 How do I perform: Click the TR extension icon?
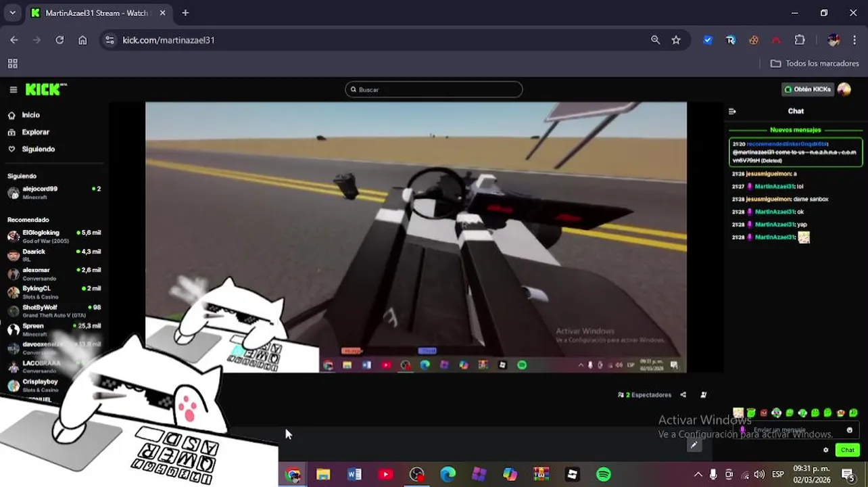(x=731, y=40)
